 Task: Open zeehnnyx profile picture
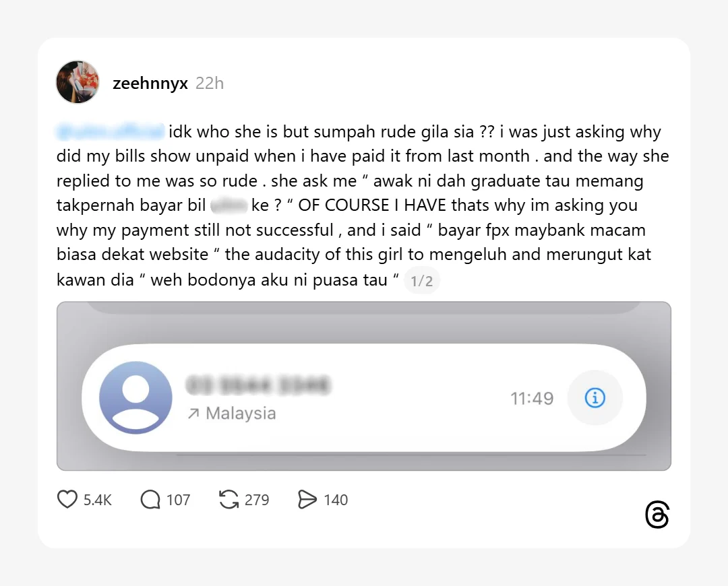point(78,82)
